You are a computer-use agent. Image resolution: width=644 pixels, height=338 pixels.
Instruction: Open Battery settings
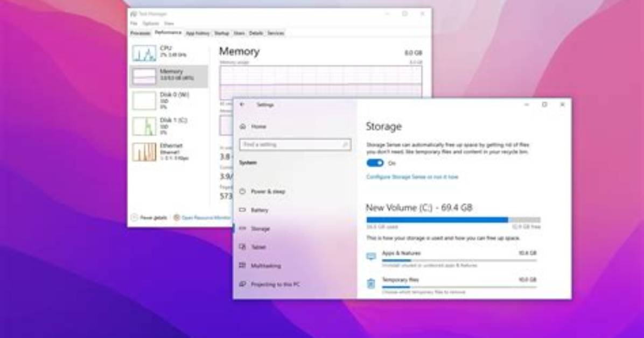pos(254,210)
